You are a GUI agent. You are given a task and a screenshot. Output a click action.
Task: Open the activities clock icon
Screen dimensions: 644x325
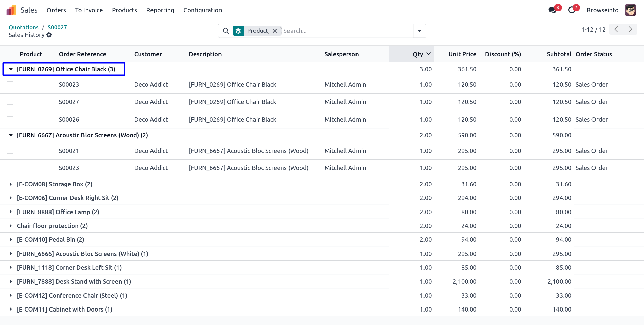click(571, 10)
